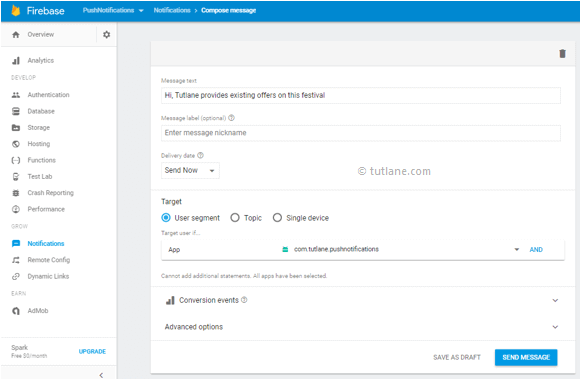Click the Storage folder icon

coord(16,128)
